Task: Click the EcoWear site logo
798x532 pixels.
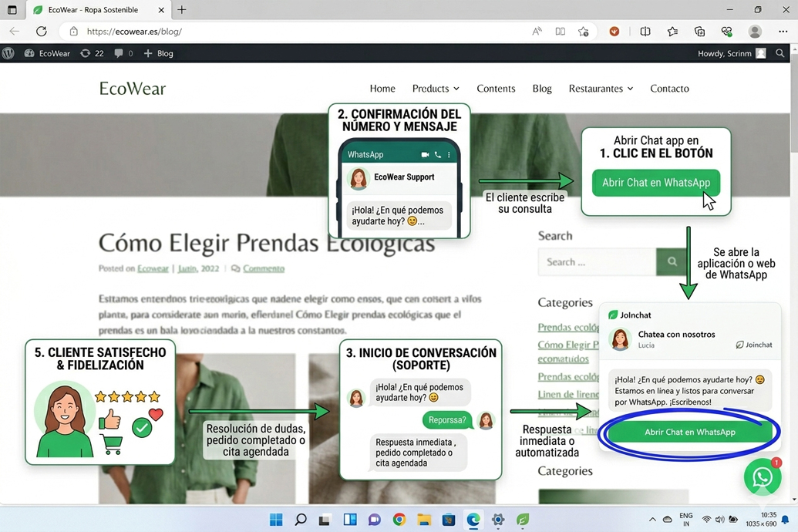Action: 133,89
